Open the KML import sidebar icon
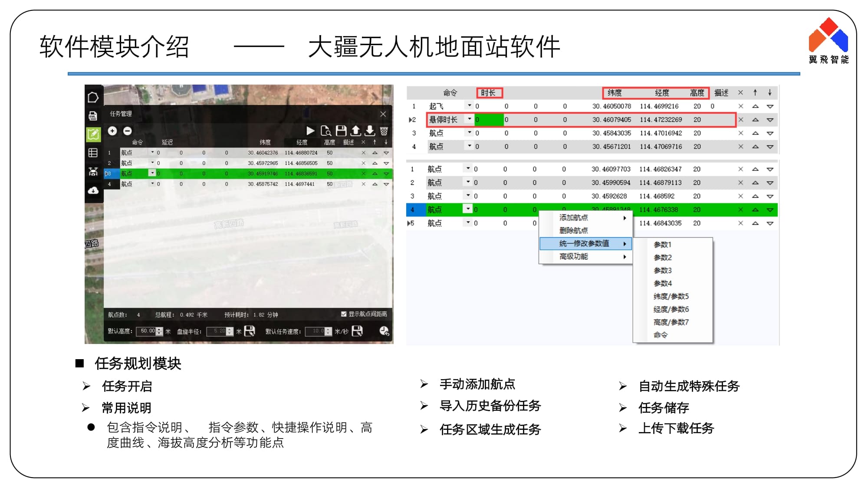The image size is (868, 488). click(x=93, y=116)
